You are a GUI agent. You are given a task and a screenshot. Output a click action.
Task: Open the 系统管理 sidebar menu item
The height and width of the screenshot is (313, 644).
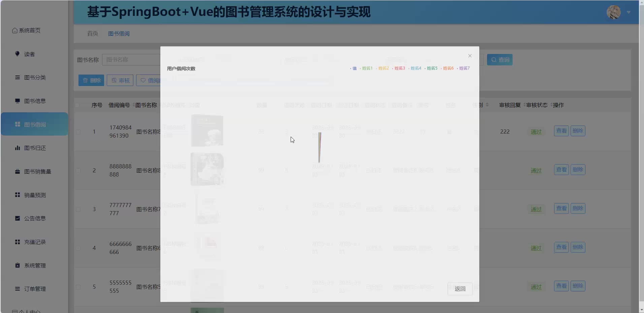coord(34,265)
